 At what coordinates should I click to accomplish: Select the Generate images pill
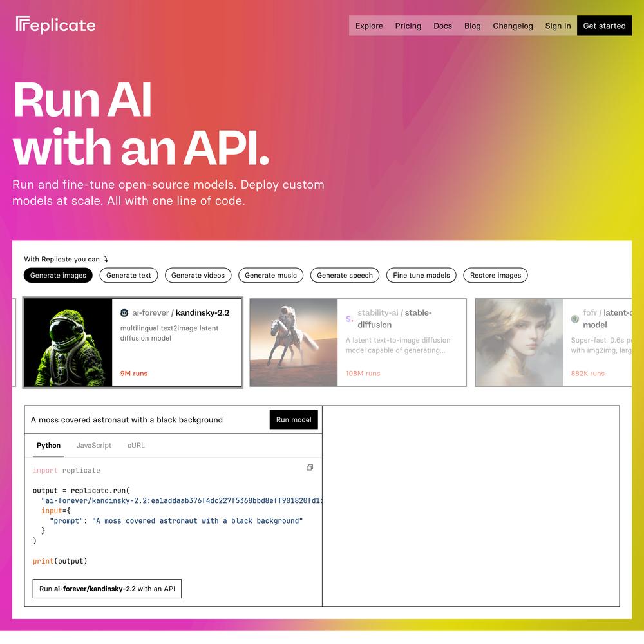(x=58, y=275)
